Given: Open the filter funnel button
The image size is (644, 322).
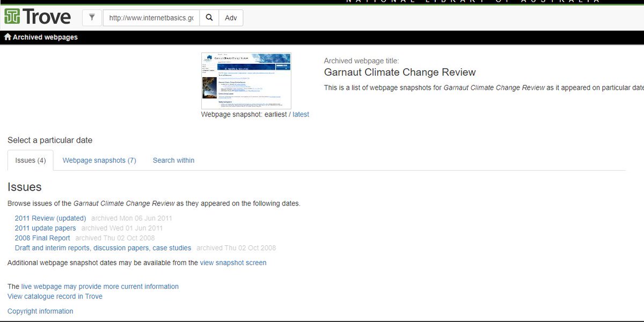Looking at the screenshot, I should pos(92,18).
